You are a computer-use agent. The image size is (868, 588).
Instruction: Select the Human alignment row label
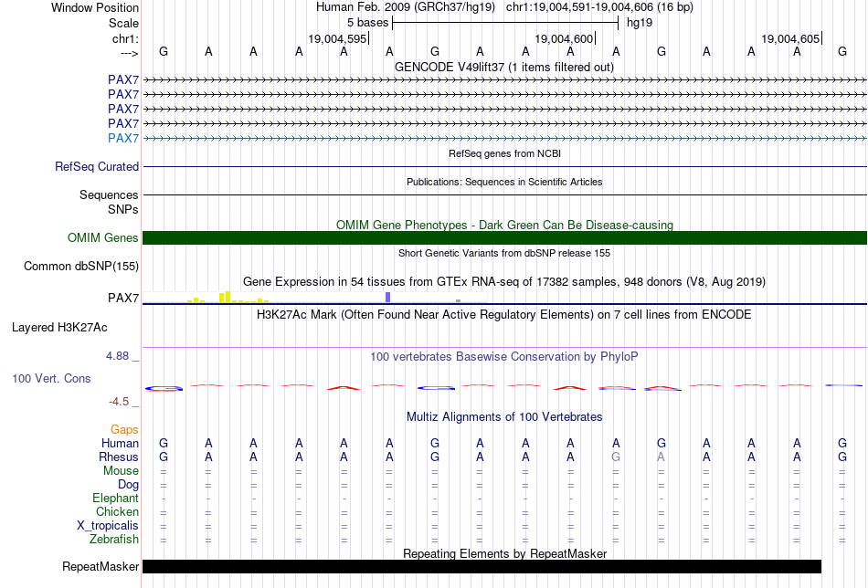(120, 444)
